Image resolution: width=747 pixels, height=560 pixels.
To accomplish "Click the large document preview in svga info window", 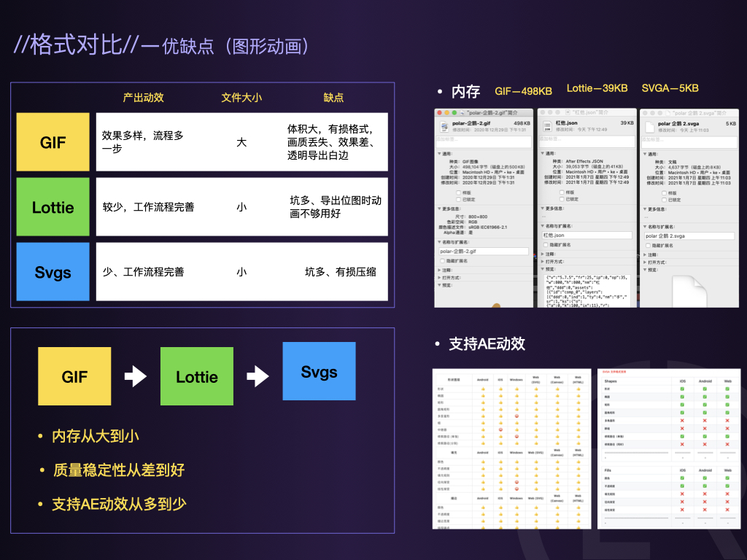I will [689, 292].
